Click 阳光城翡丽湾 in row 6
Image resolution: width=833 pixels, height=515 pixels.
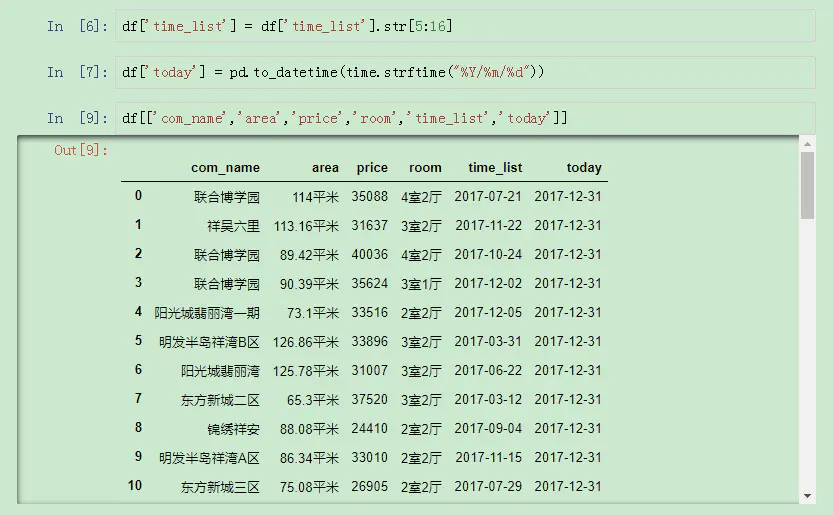[x=220, y=371]
